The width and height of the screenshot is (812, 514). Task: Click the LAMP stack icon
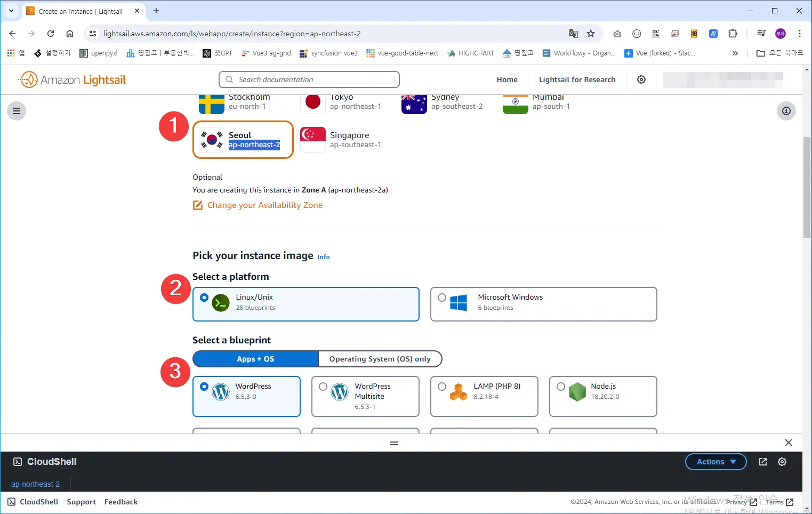pos(459,392)
